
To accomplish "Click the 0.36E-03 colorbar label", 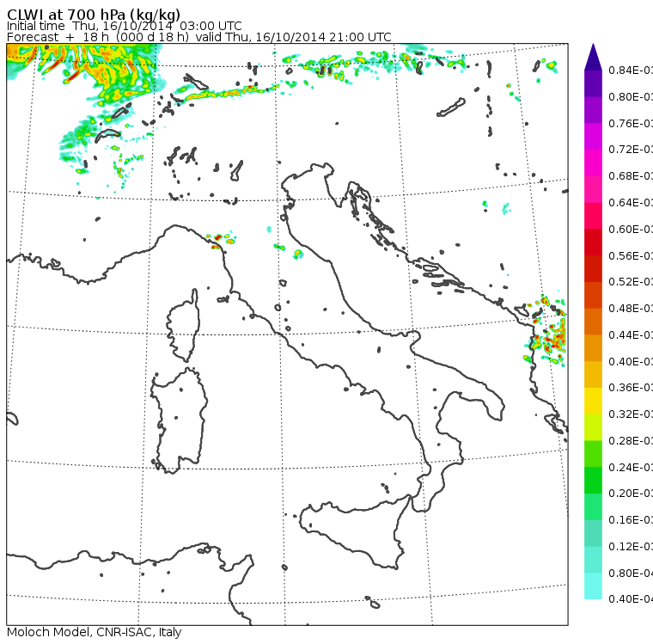I will (631, 388).
